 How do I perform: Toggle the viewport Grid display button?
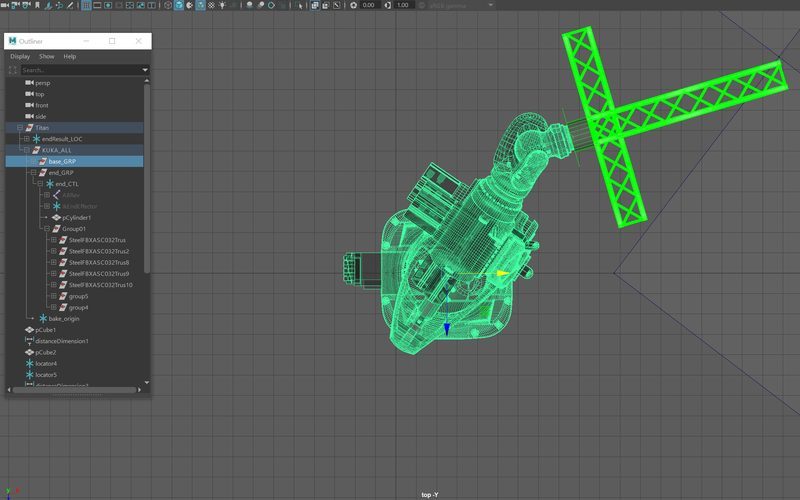click(x=86, y=5)
